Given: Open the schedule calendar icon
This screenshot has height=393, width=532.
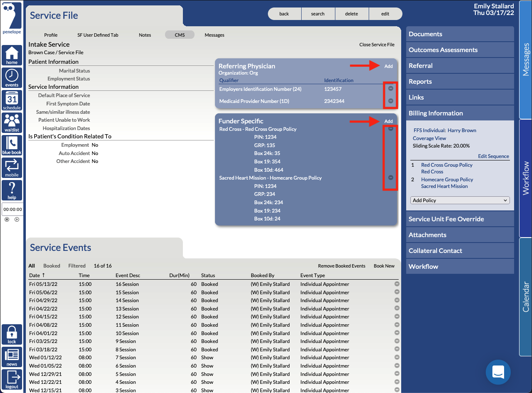Looking at the screenshot, I should click(12, 100).
